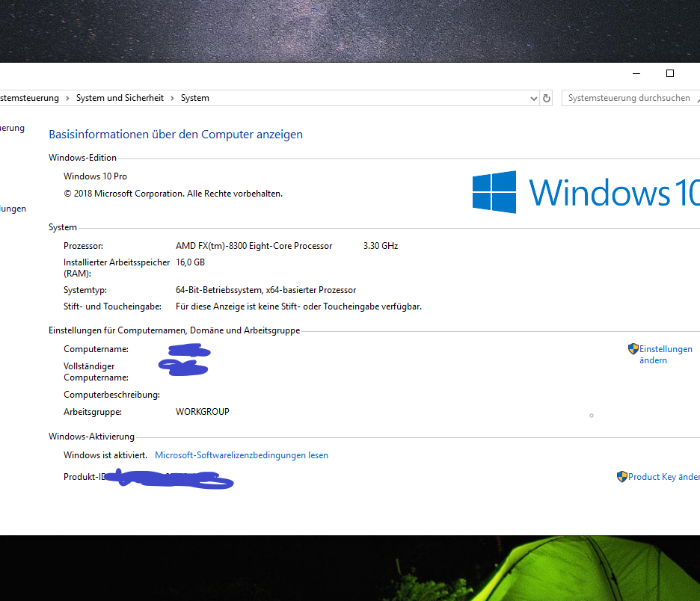
Task: Click the shield icon beside Einstellungen ändern
Action: 633,349
